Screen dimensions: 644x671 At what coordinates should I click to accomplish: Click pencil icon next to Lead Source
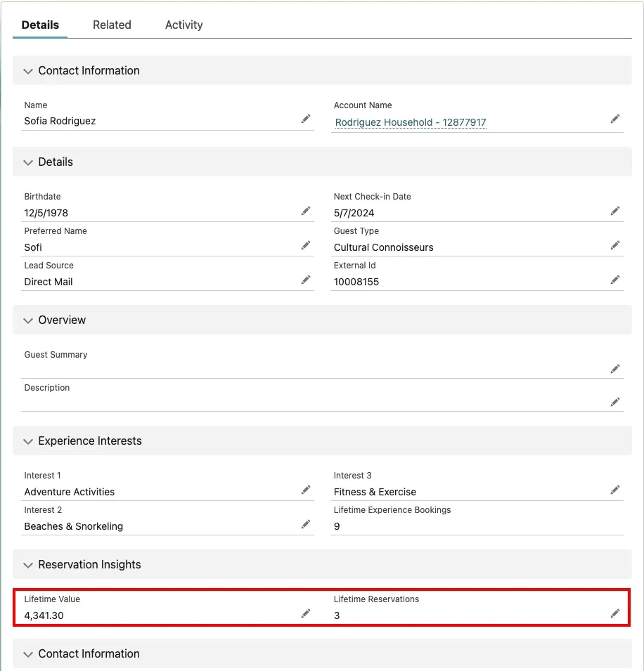pos(306,280)
